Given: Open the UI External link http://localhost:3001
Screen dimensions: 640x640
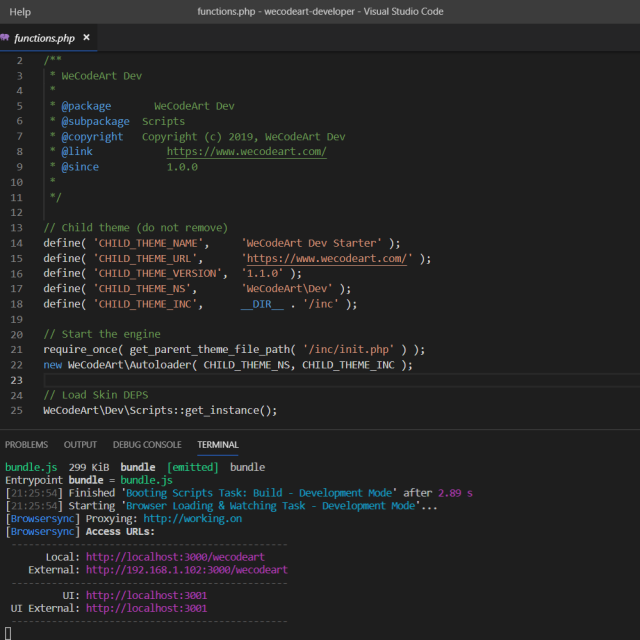Looking at the screenshot, I should [x=146, y=608].
